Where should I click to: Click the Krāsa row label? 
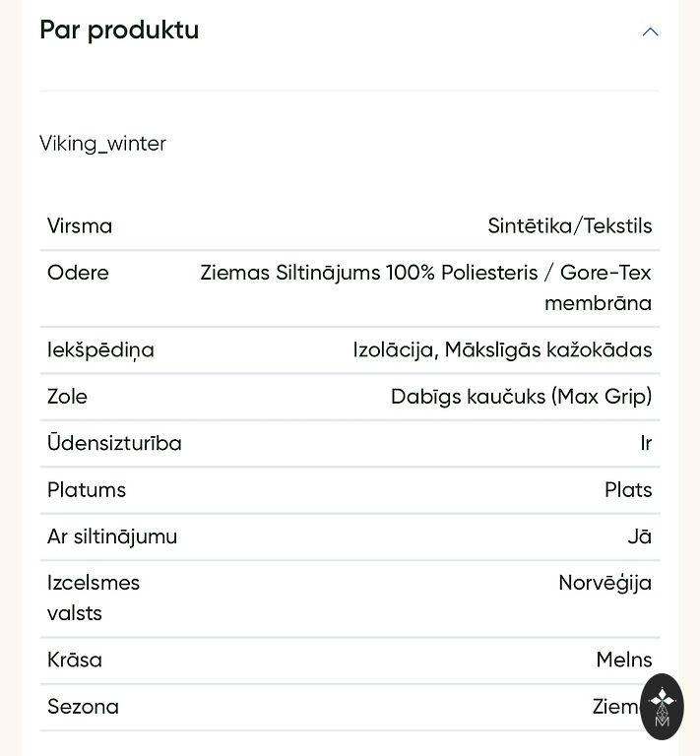tap(75, 660)
